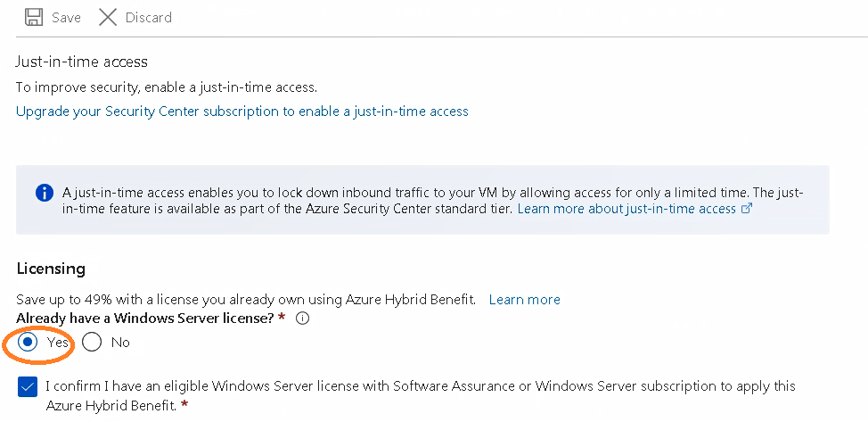Click the Already have a Windows Server license label
This screenshot has width=868, height=422.
[145, 319]
